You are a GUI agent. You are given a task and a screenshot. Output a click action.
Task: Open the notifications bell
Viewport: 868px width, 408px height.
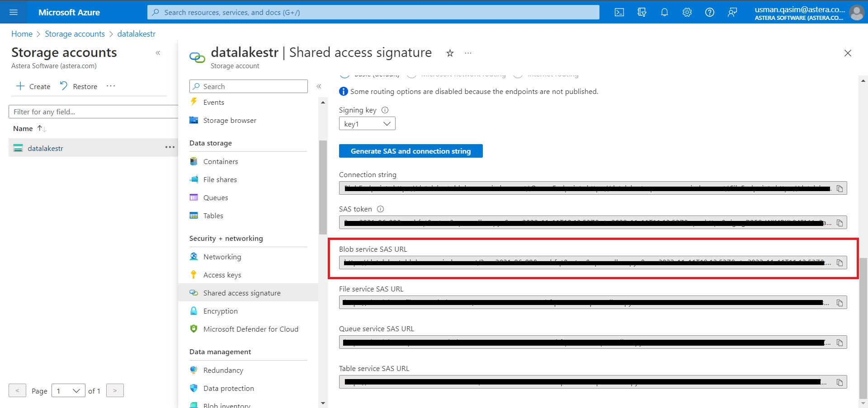pyautogui.click(x=664, y=12)
